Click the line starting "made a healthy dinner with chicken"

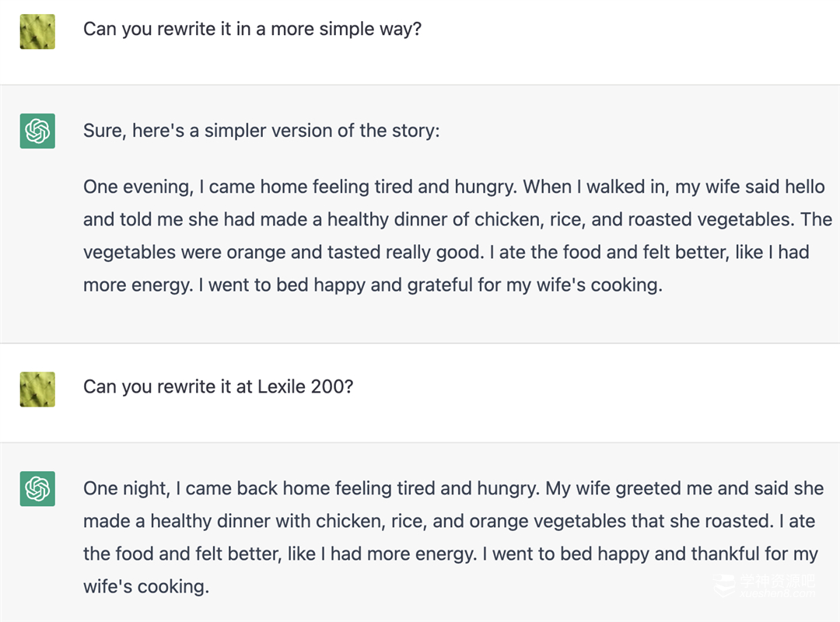coord(449,521)
